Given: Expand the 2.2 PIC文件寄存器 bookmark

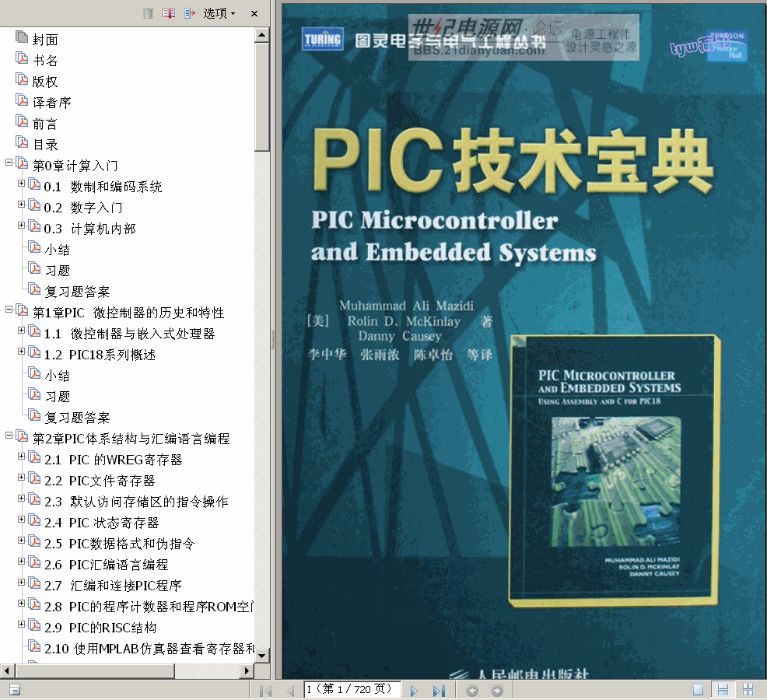Looking at the screenshot, I should [21, 477].
